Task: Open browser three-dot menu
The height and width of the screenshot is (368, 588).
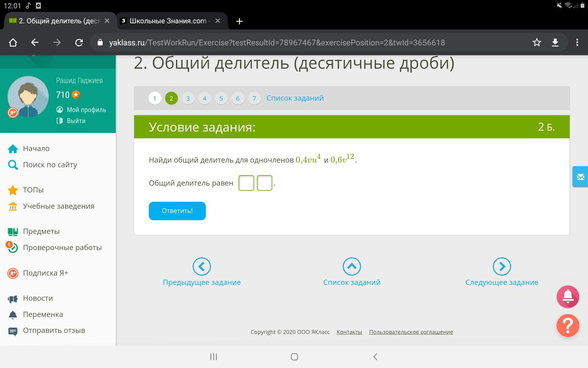Action: [x=577, y=42]
